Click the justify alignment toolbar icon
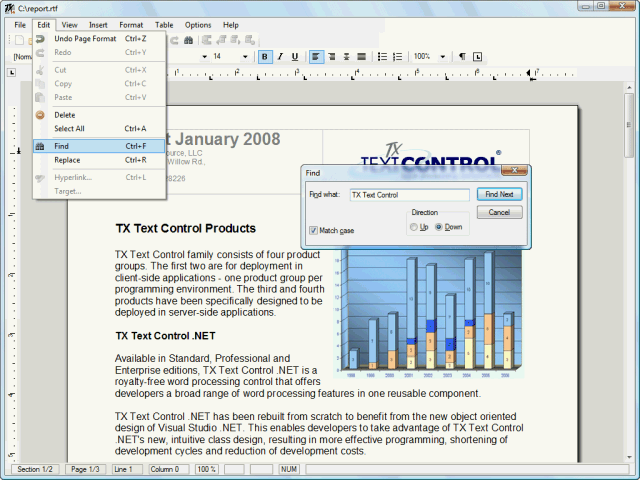 pyautogui.click(x=361, y=57)
